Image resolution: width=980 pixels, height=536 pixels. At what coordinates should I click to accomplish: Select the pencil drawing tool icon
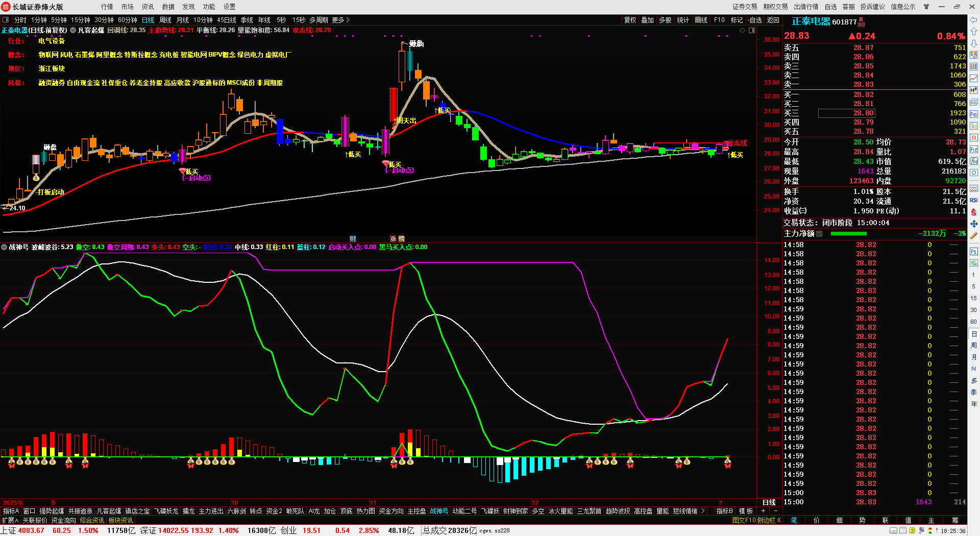click(x=973, y=235)
